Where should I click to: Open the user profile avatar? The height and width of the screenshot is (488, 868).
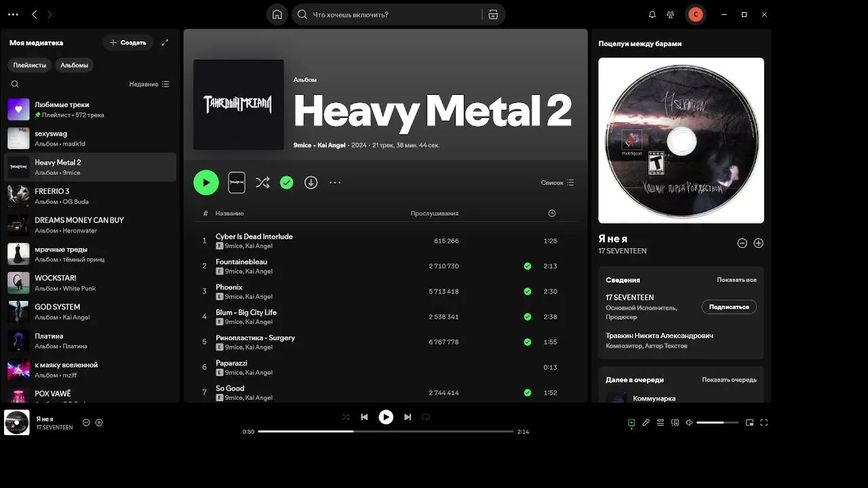tap(695, 14)
